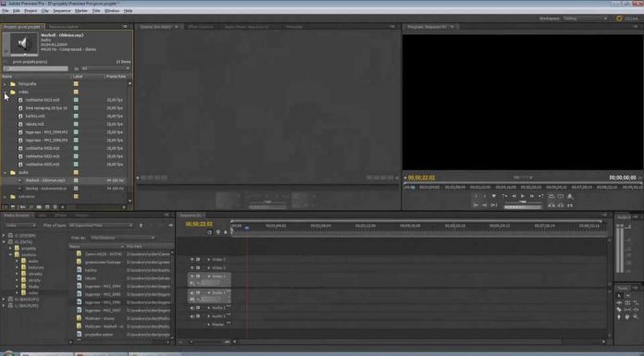Open the Sequence menu
This screenshot has height=356, width=644.
tap(62, 11)
